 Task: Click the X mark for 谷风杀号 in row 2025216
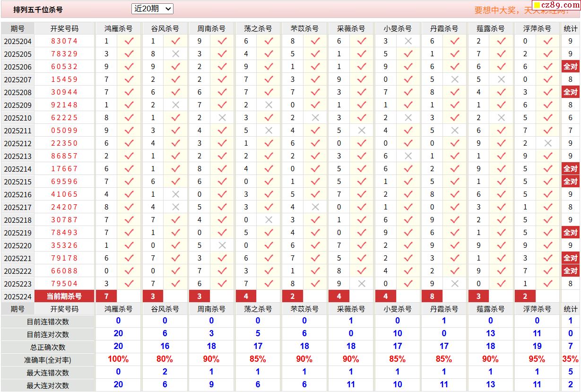(x=176, y=194)
